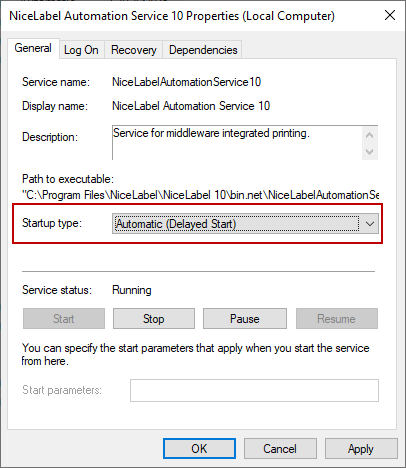Click the Apply button
The height and width of the screenshot is (468, 406).
(x=361, y=449)
